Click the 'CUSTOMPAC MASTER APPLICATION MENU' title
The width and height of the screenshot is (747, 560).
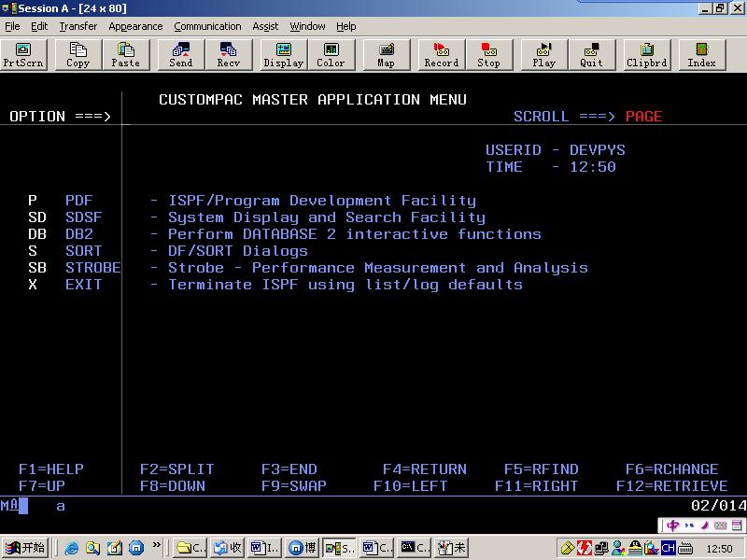click(x=313, y=100)
